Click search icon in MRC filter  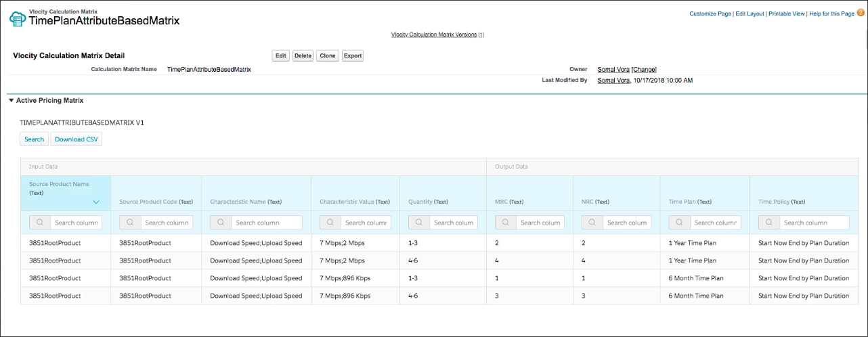(506, 223)
